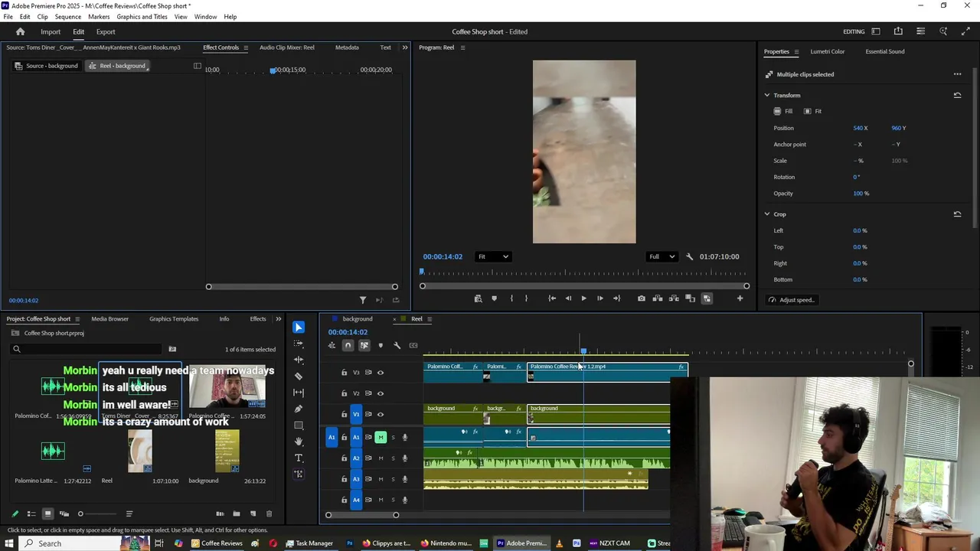
Task: Click the Play button in Program monitor
Action: tap(583, 298)
